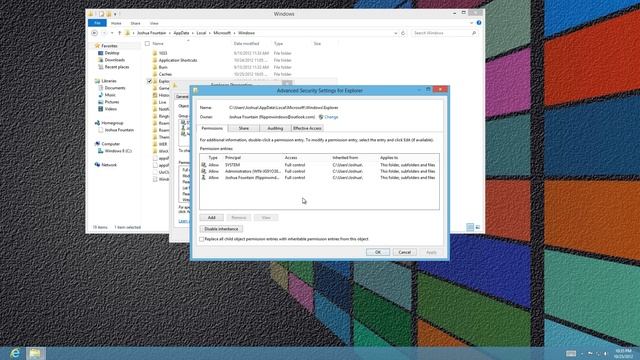640x360 pixels.
Task: Select the SYSTEM permission entry row
Action: 319,165
